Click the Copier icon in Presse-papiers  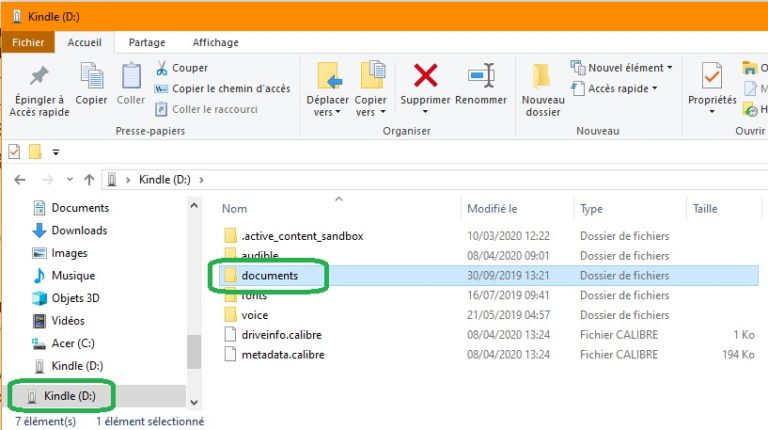coord(91,76)
